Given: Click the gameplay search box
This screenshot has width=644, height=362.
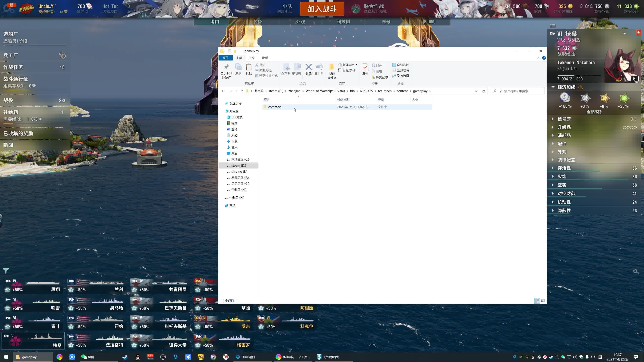Looking at the screenshot, I should (517, 91).
